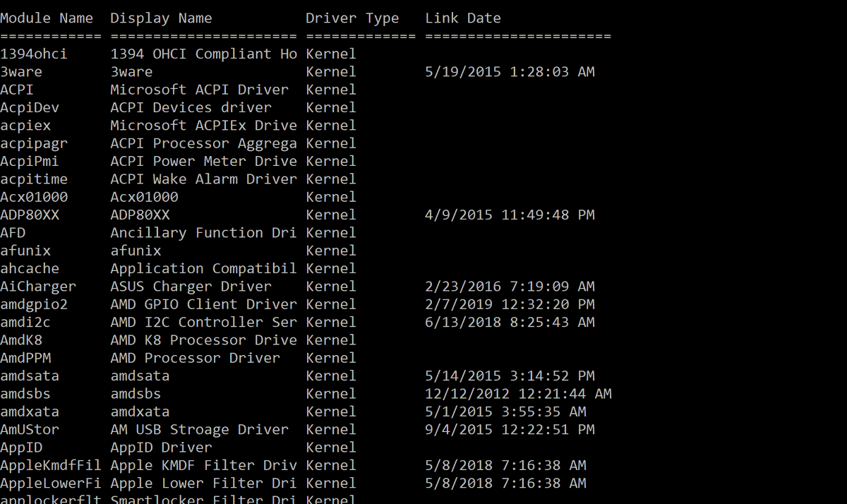Click link date in AppleLowerFi row
This screenshot has height=504, width=847.
tap(505, 483)
